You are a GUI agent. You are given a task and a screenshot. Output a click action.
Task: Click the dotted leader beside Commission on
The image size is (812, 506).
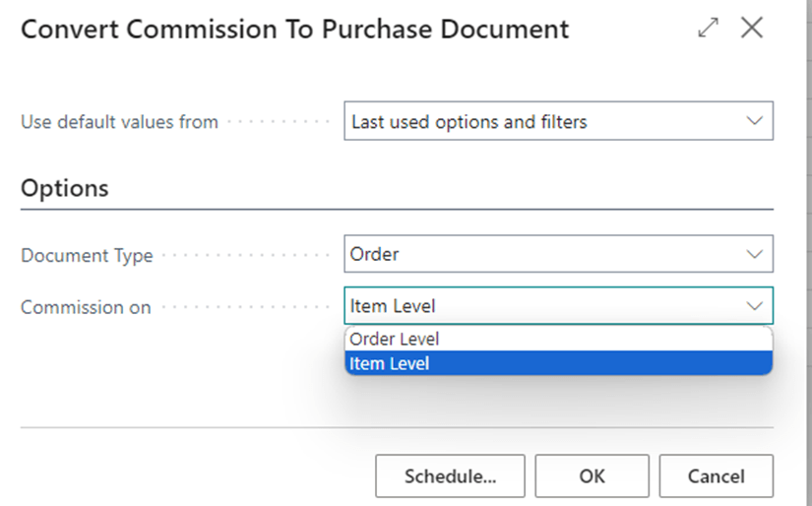click(x=246, y=307)
